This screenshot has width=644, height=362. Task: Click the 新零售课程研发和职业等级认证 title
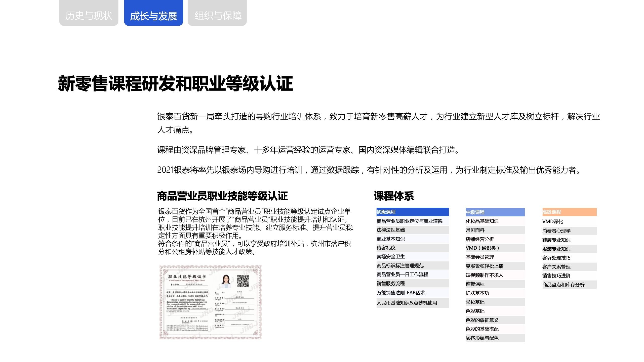click(175, 83)
